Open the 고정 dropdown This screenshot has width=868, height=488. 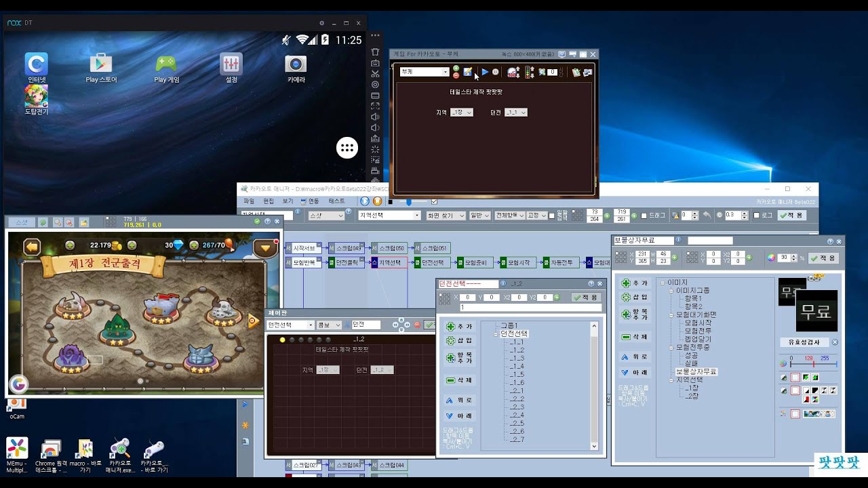click(536, 216)
